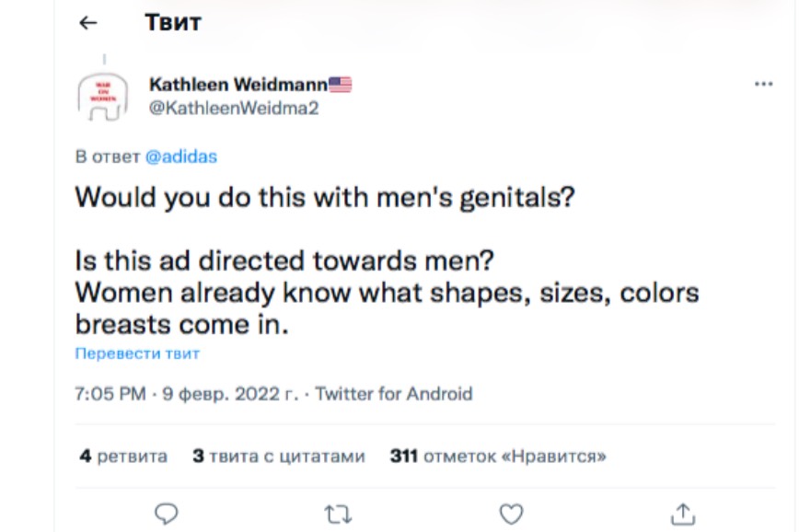Open the three-dot more options menu
Image resolution: width=799 pixels, height=532 pixels.
click(763, 84)
